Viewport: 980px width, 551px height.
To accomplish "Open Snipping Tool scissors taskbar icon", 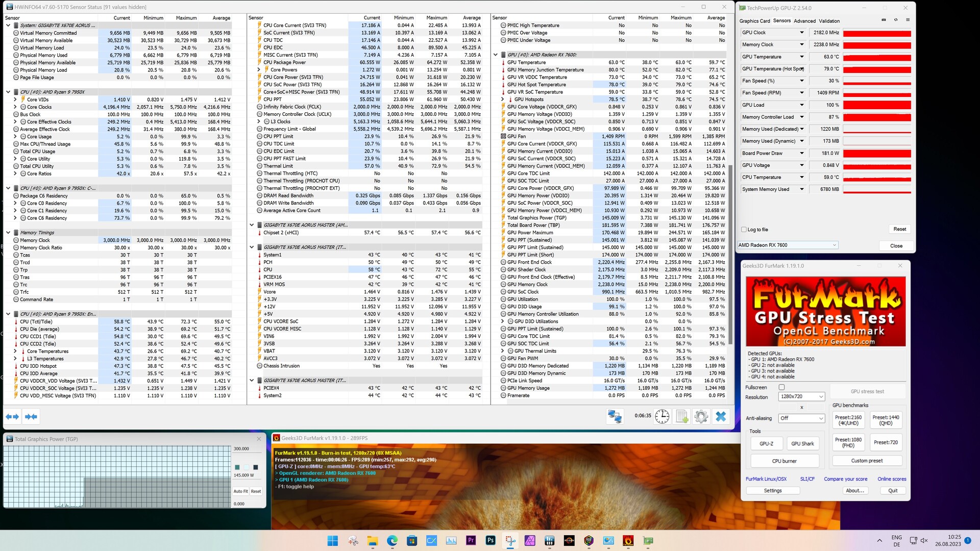I will coord(353,541).
